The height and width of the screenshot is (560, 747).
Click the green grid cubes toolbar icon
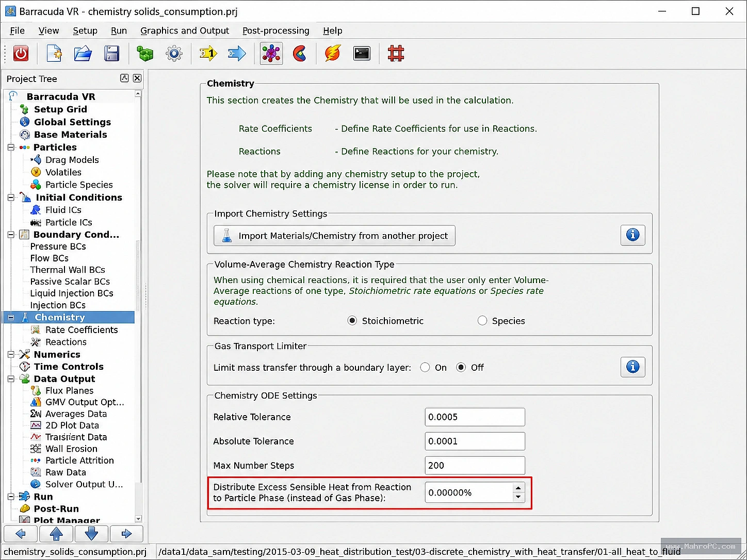click(145, 53)
